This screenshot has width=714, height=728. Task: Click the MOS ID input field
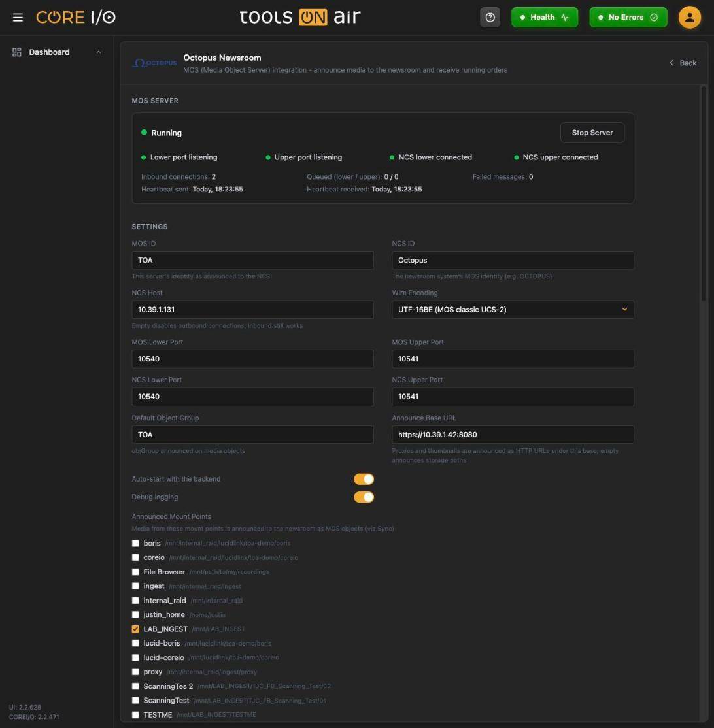tap(252, 261)
